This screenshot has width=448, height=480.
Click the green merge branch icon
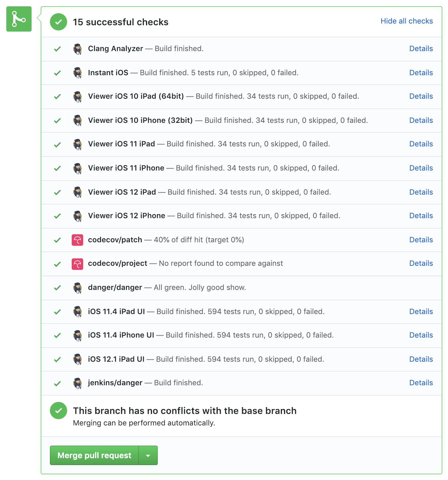19,19
